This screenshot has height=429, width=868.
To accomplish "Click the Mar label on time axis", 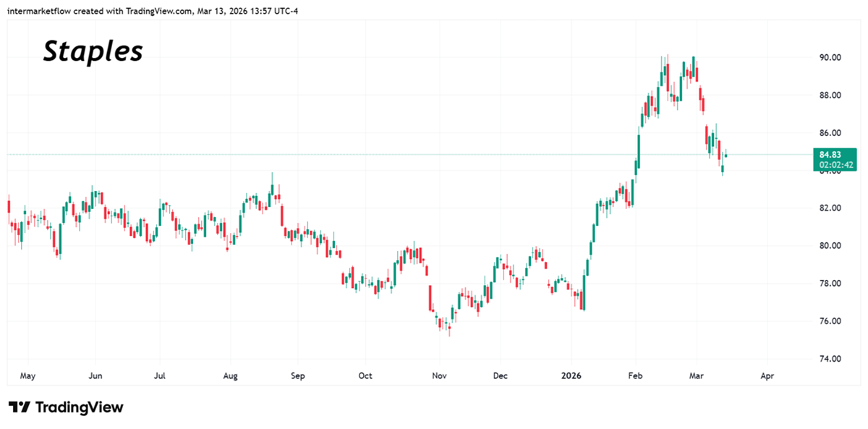I will click(x=697, y=375).
